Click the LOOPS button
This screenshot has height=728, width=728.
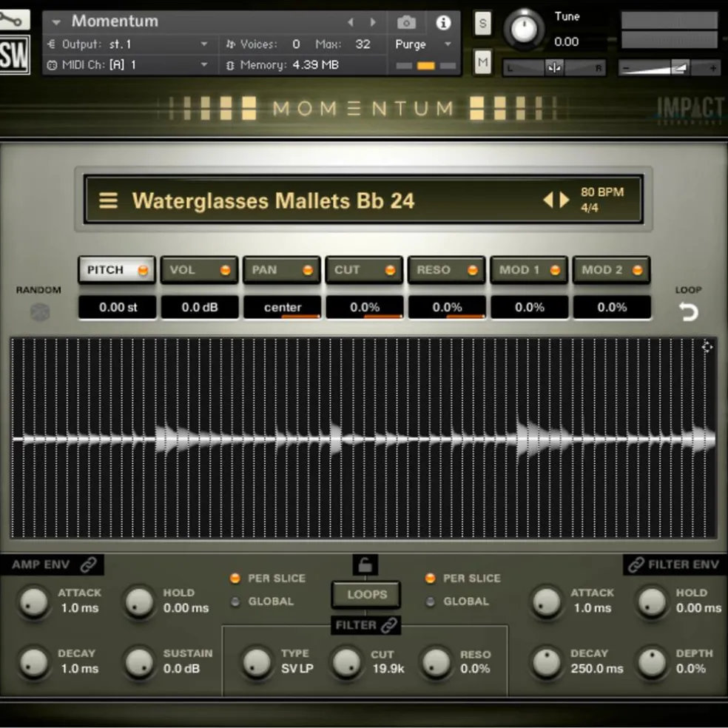pyautogui.click(x=366, y=594)
